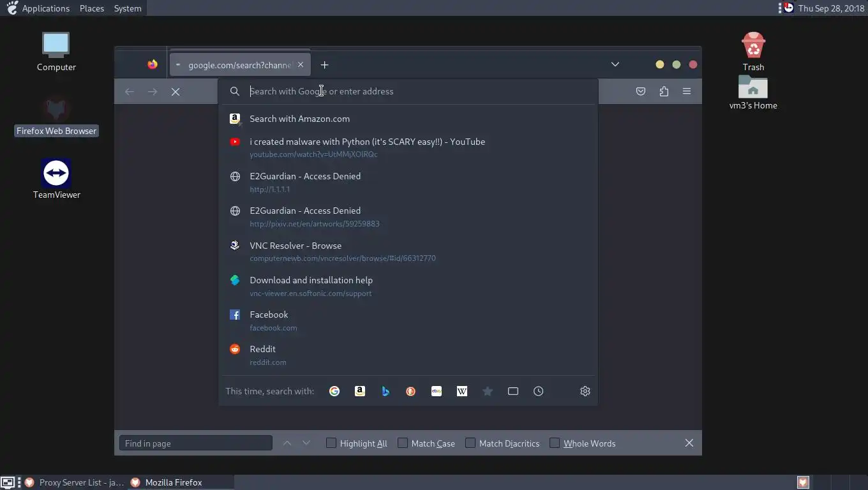Stop loading page with X button
Image resolution: width=868 pixels, height=490 pixels.
[176, 91]
